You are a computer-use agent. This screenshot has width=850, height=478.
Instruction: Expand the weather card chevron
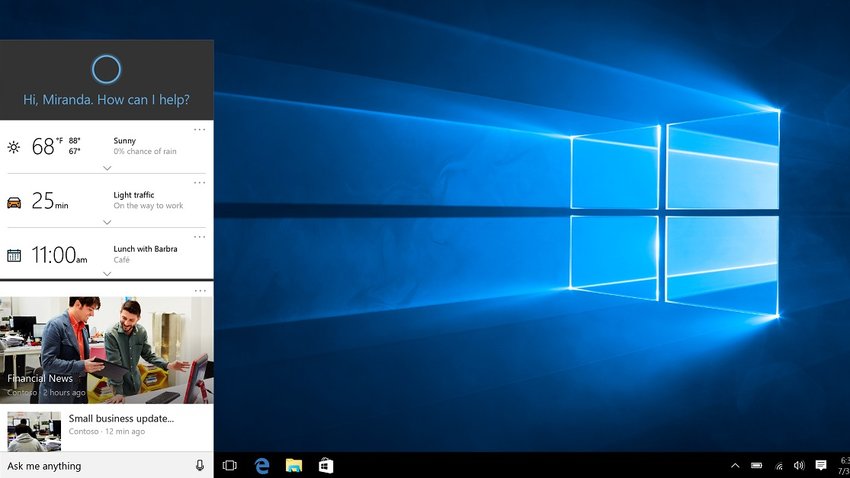coord(107,168)
